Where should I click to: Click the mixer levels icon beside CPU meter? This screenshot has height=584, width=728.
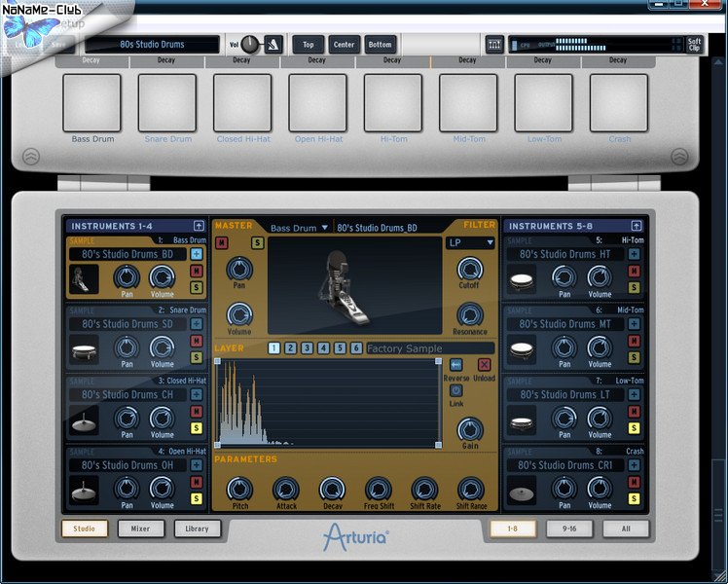(x=494, y=45)
